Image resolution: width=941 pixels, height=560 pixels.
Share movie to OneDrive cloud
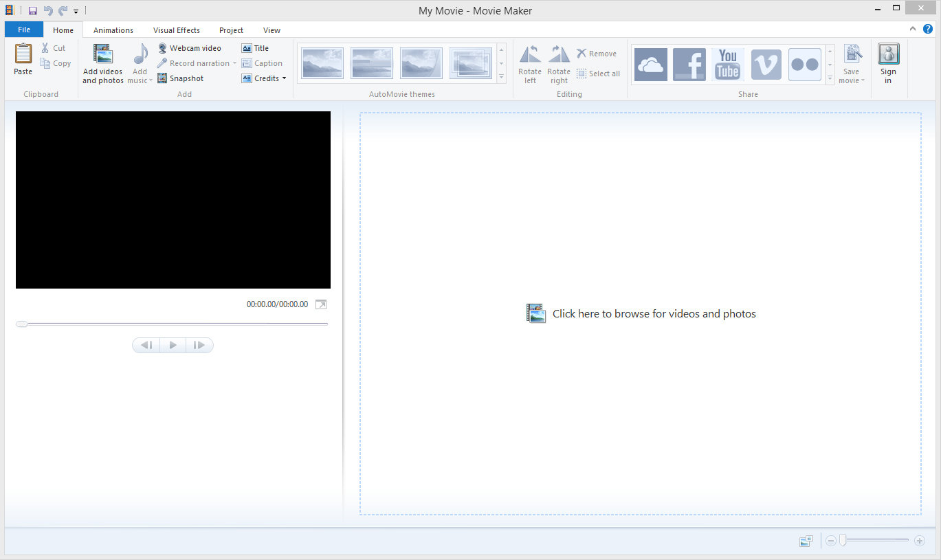pyautogui.click(x=650, y=65)
